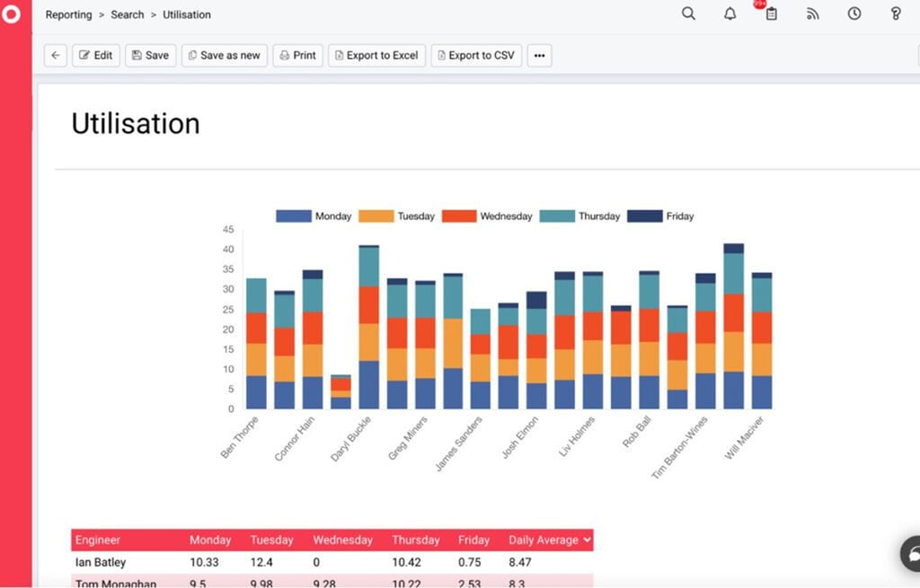920x588 pixels.
Task: Open the Daily Average column sort dropdown
Action: [588, 540]
